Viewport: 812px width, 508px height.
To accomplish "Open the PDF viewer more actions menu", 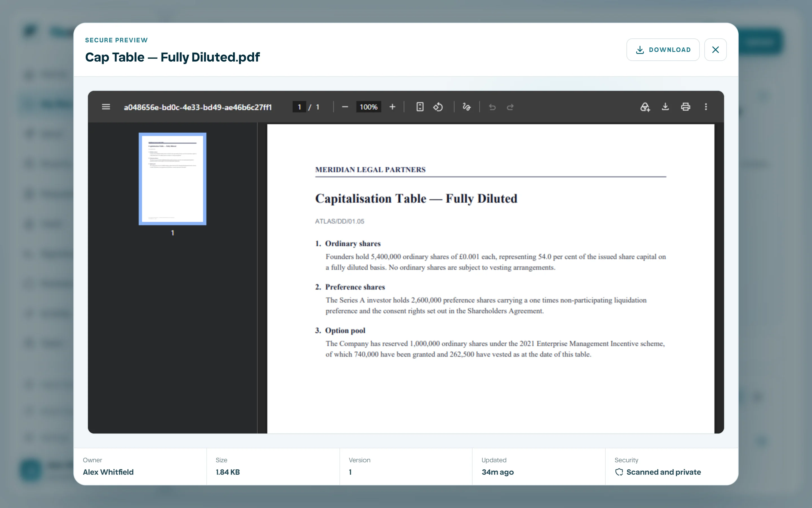I will (706, 107).
